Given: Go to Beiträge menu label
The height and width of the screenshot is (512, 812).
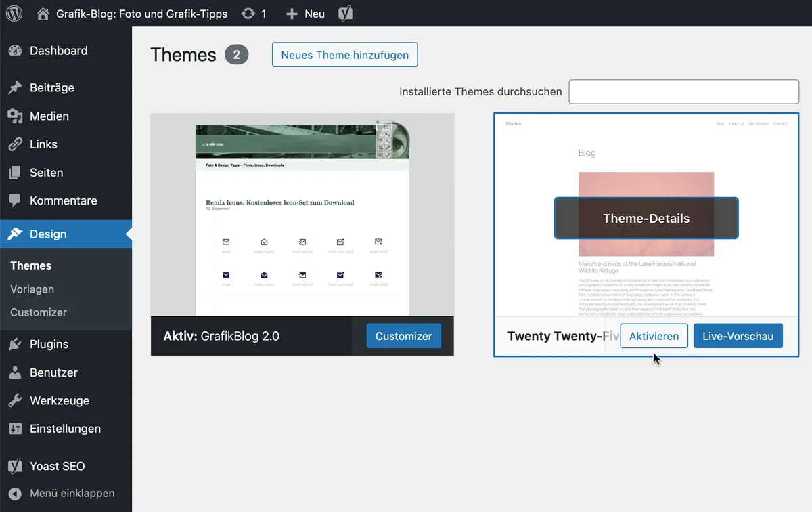Looking at the screenshot, I should tap(52, 88).
